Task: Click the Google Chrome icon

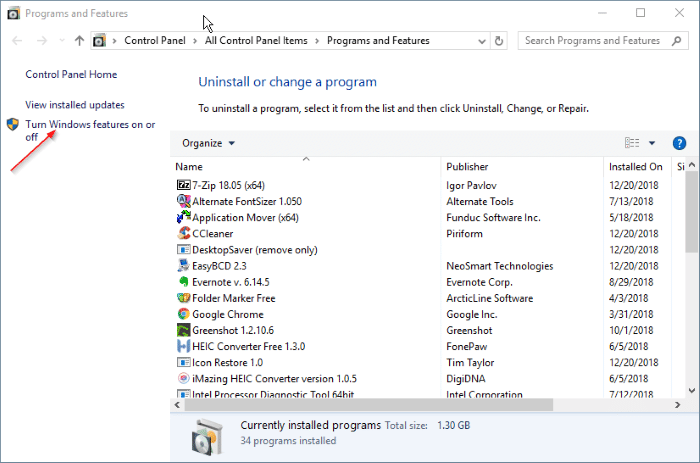Action: point(183,314)
